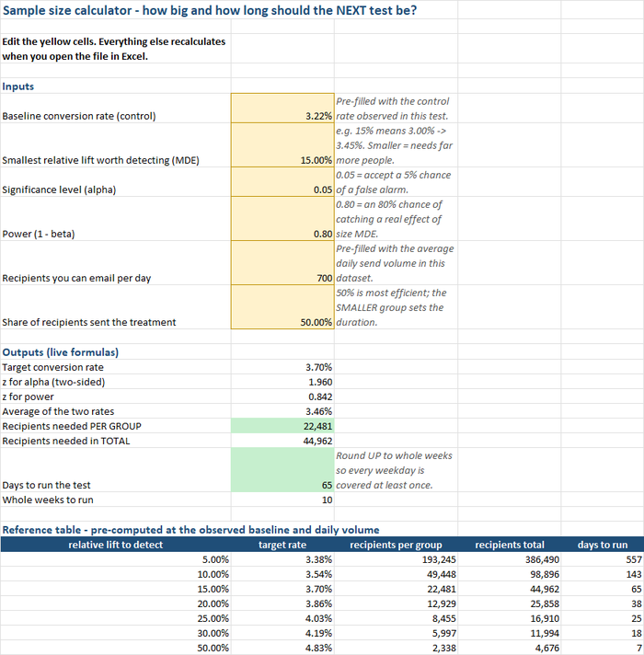
Task: Select the 98,896 recipients total cell
Action: point(510,574)
